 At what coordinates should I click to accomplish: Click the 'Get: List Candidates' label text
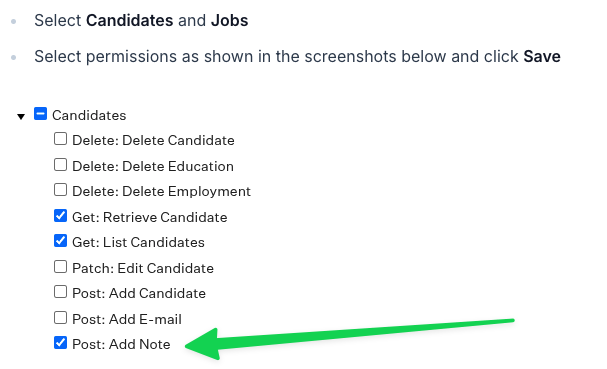pyautogui.click(x=138, y=242)
